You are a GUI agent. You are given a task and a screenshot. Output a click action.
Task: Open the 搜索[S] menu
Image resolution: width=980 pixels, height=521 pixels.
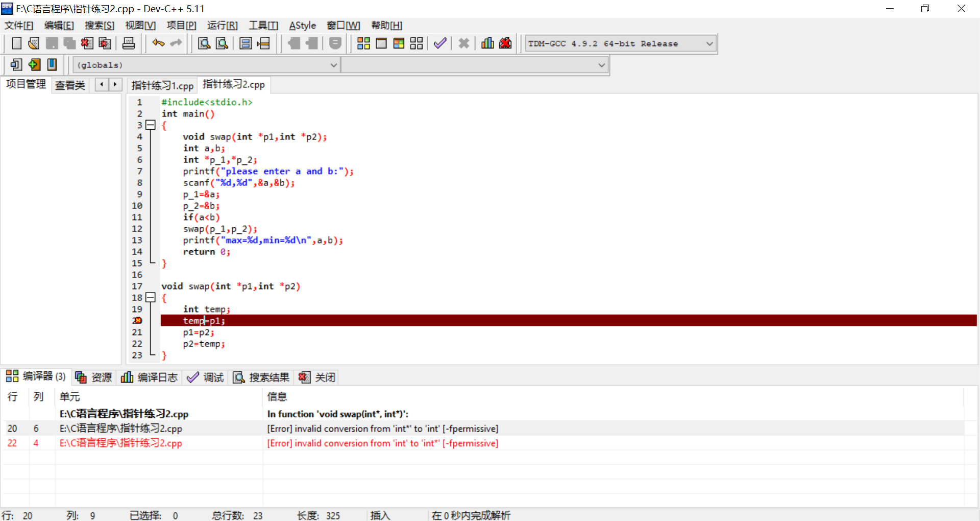100,26
